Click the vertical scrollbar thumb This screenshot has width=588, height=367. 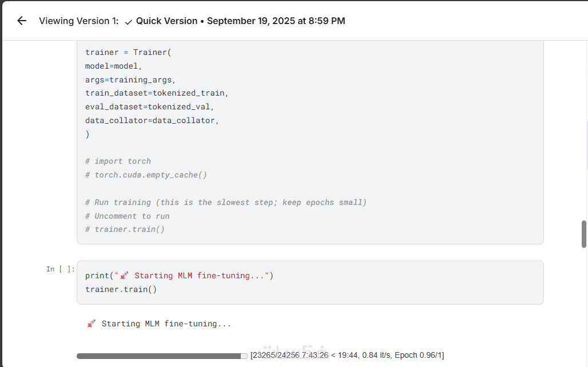tap(583, 234)
